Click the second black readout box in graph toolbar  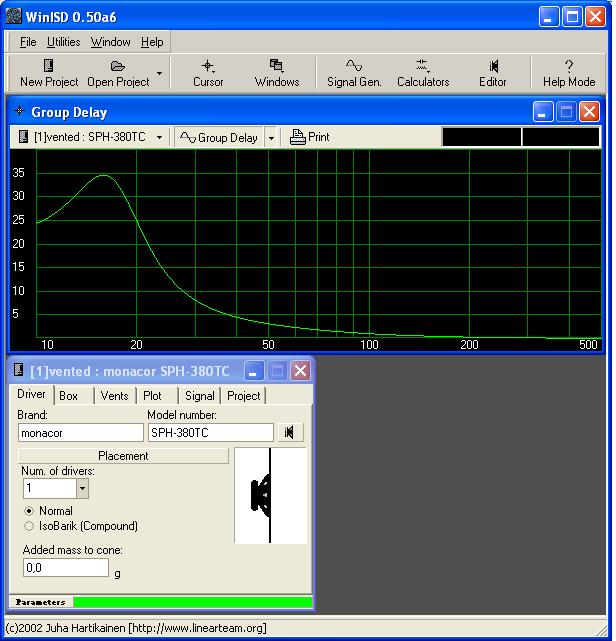(560, 137)
